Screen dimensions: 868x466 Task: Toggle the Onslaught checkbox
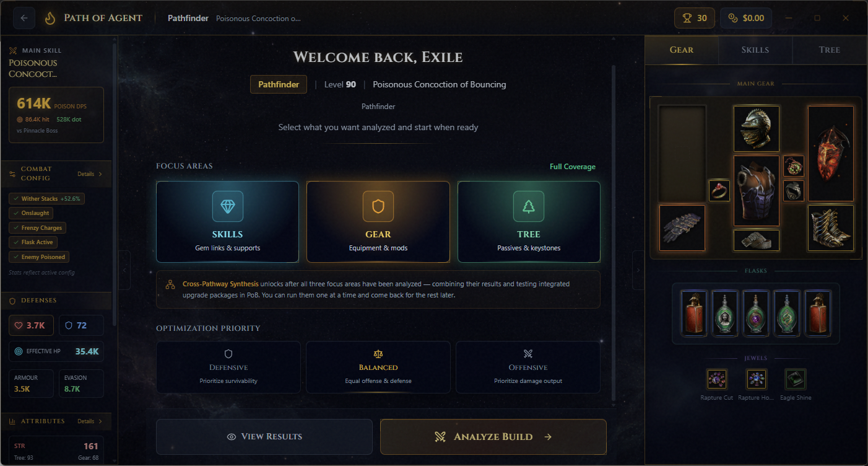pyautogui.click(x=31, y=213)
